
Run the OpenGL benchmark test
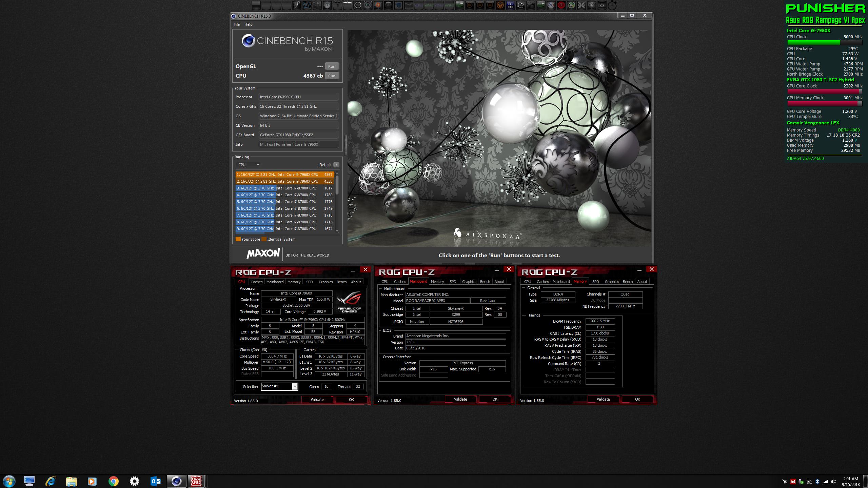[332, 66]
